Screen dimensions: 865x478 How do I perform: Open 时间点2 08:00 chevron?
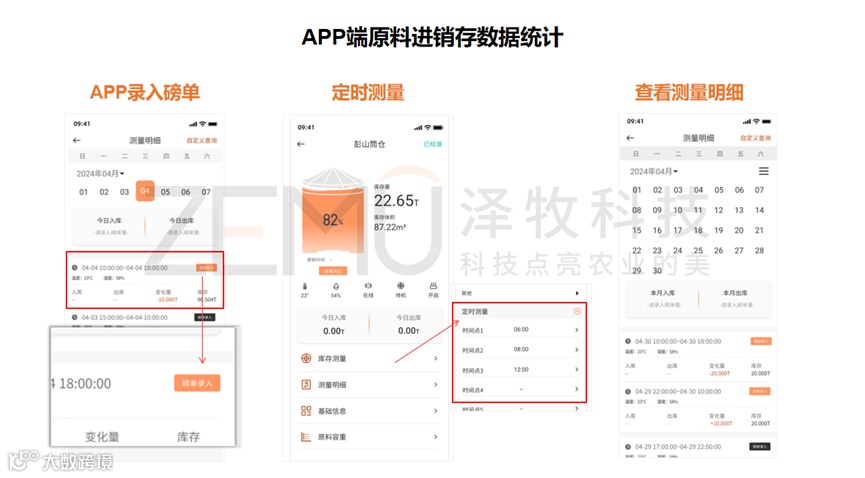pyautogui.click(x=577, y=350)
